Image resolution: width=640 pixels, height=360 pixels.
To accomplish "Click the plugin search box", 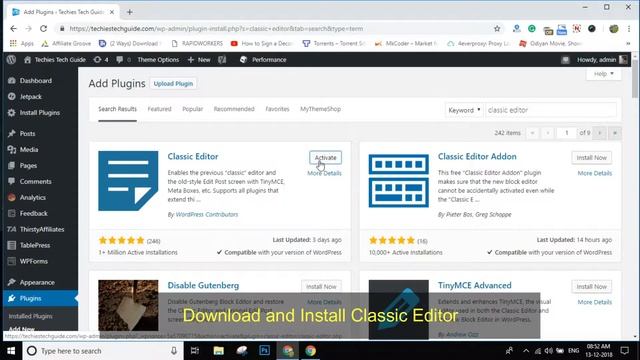I will pyautogui.click(x=551, y=110).
